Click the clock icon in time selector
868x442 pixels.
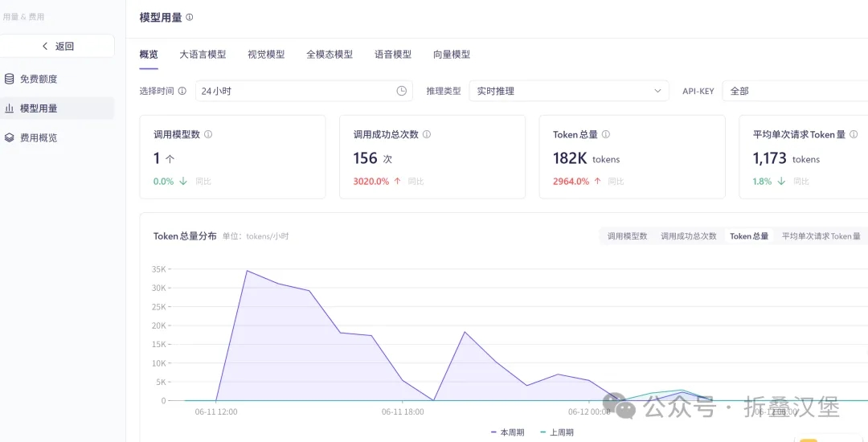pyautogui.click(x=402, y=91)
